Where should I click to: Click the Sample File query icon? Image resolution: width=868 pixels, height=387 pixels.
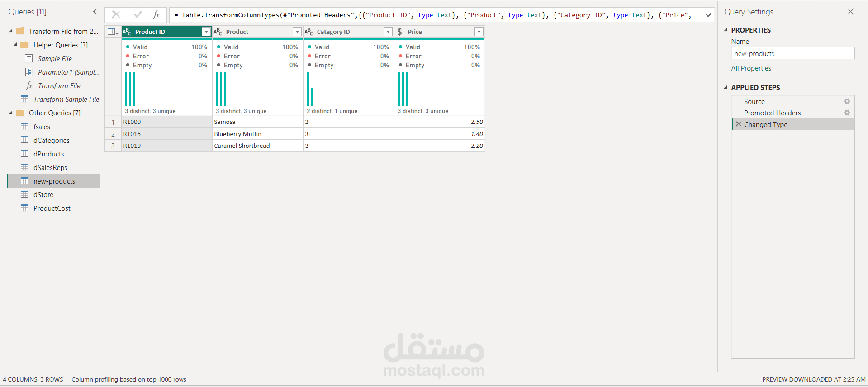coord(29,58)
